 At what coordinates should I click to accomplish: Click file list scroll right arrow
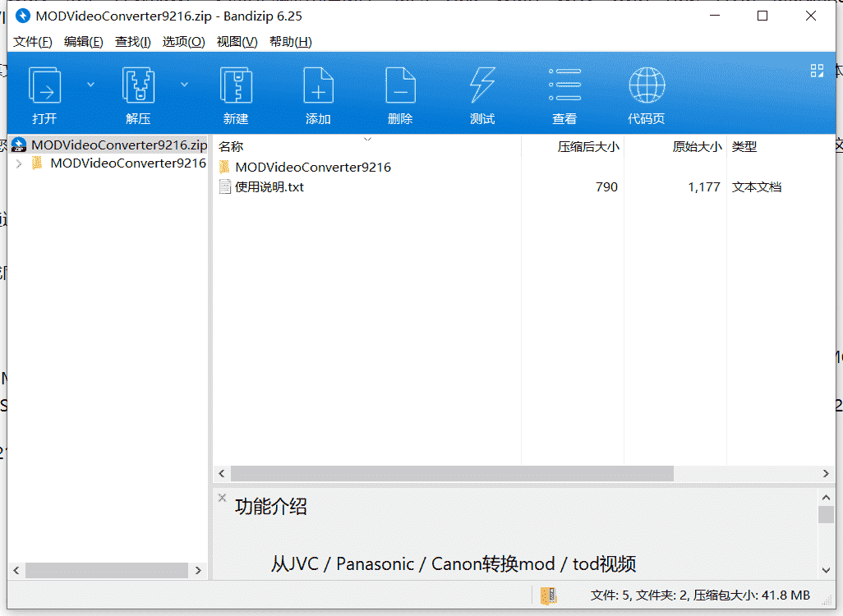click(826, 474)
